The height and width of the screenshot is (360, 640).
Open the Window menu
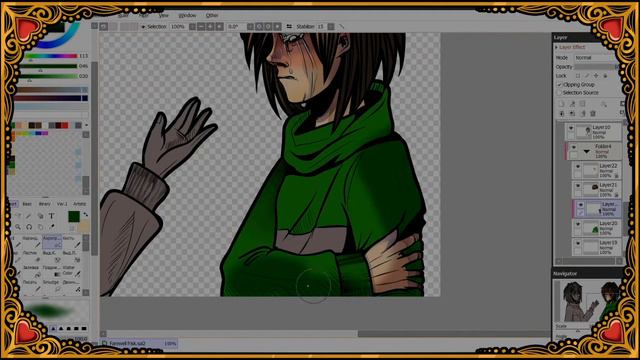point(187,16)
